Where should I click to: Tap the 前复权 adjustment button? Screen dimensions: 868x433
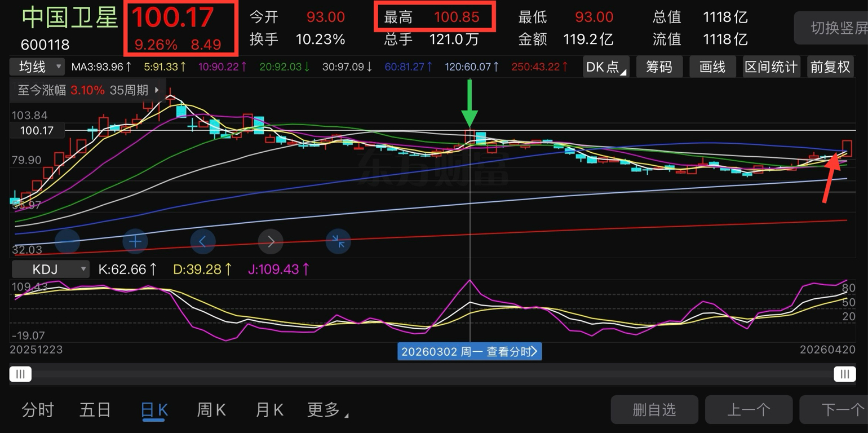pos(830,67)
